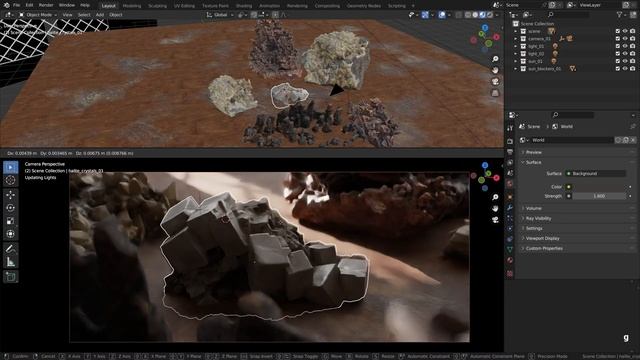Image resolution: width=640 pixels, height=360 pixels.
Task: Open the Render properties tab
Action: point(510,141)
